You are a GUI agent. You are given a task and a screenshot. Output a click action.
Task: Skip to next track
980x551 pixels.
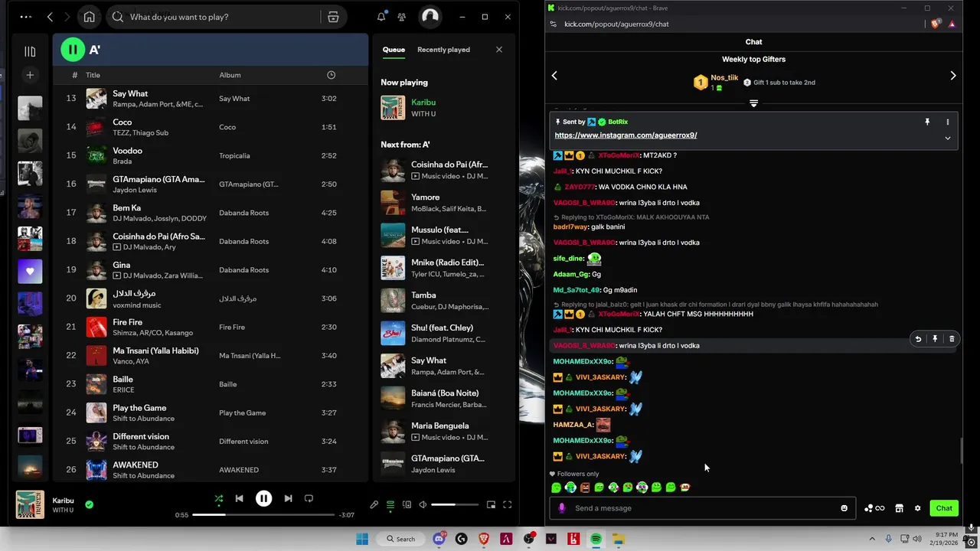tap(288, 498)
